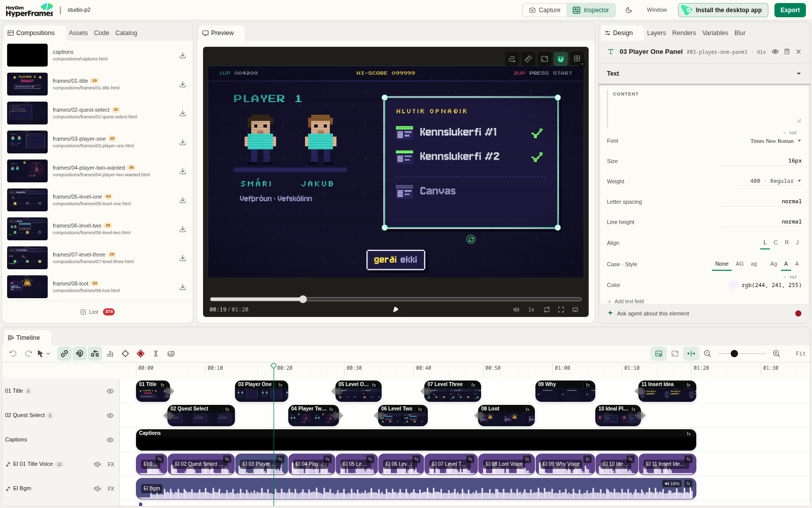Toggle the captions icon in preview controls
Image resolution: width=812 pixels, height=508 pixels.
[575, 309]
